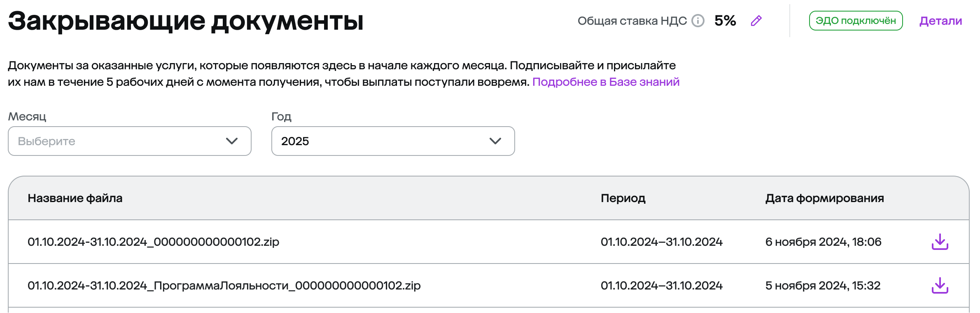Click the chevron arrow in Год selector

pyautogui.click(x=495, y=141)
